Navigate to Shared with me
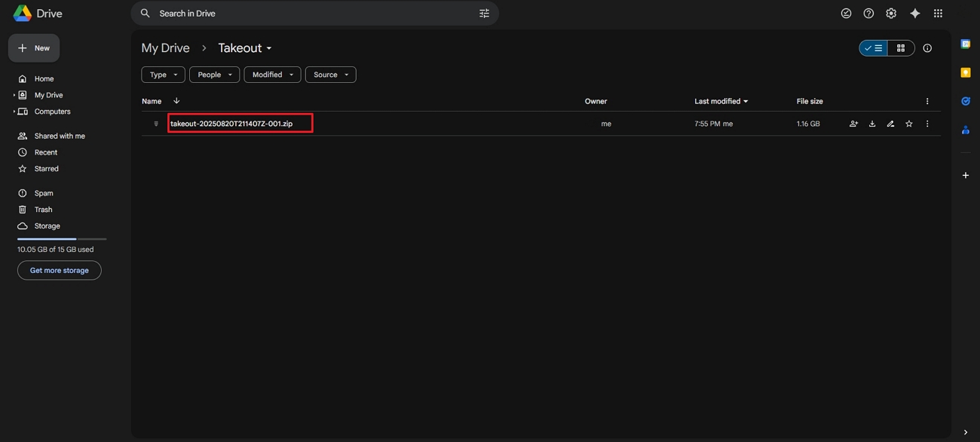This screenshot has width=980, height=442. click(59, 136)
